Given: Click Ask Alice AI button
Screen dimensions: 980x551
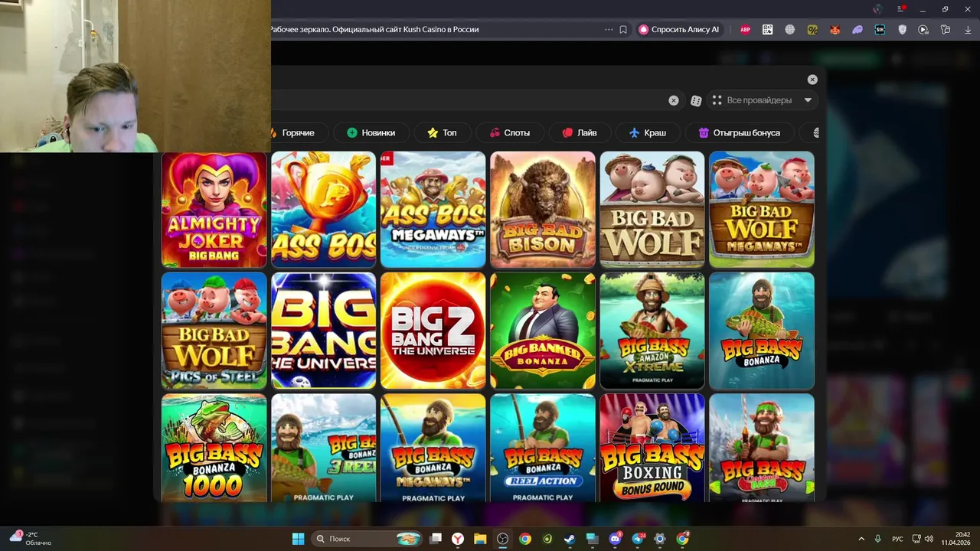Looking at the screenshot, I should click(679, 30).
